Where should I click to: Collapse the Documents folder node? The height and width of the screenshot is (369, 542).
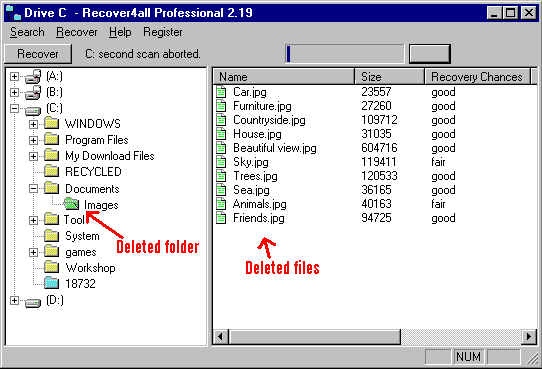(33, 189)
